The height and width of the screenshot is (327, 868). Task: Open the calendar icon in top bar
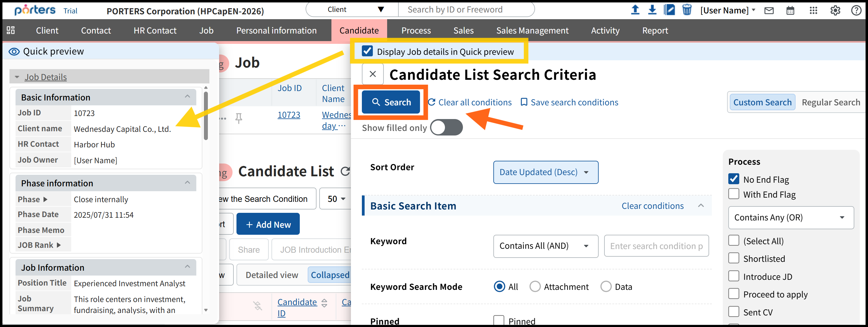790,11
